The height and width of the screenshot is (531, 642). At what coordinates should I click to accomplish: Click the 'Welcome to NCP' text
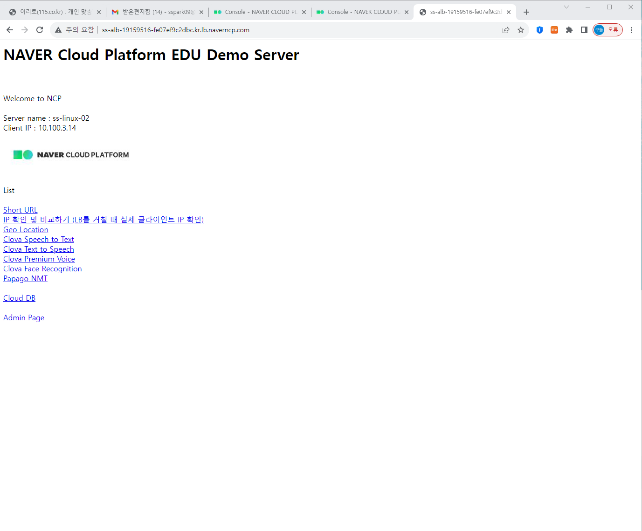click(32, 99)
